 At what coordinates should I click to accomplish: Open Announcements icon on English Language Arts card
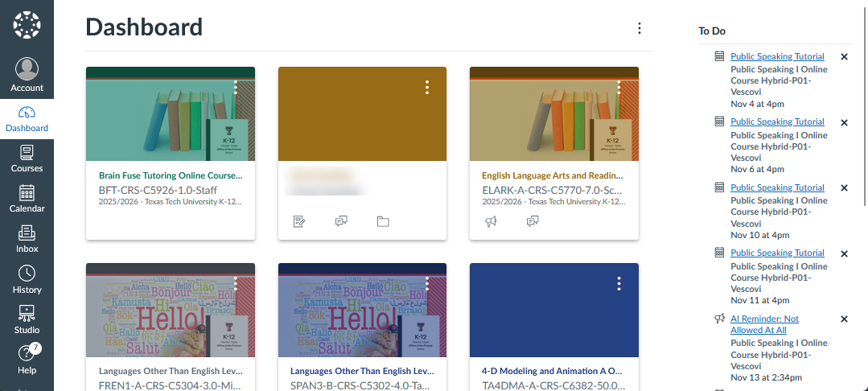(x=491, y=221)
